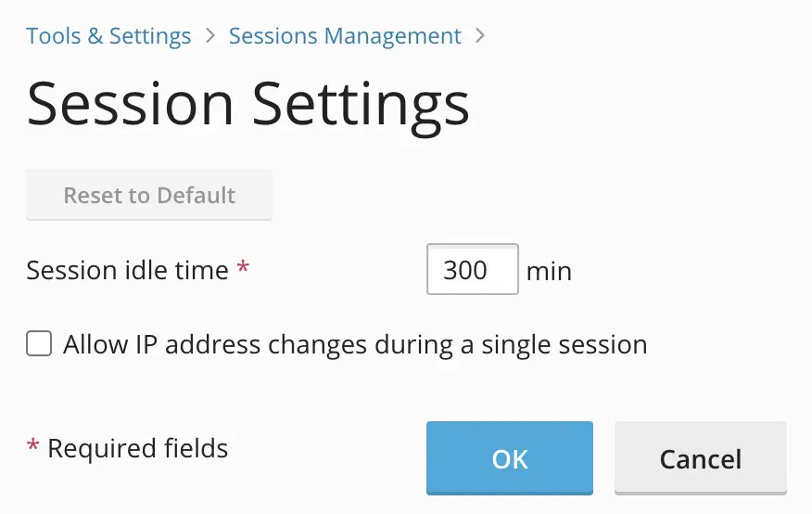Enable Allow IP address changes checkbox
The image size is (812, 514).
[x=39, y=345]
